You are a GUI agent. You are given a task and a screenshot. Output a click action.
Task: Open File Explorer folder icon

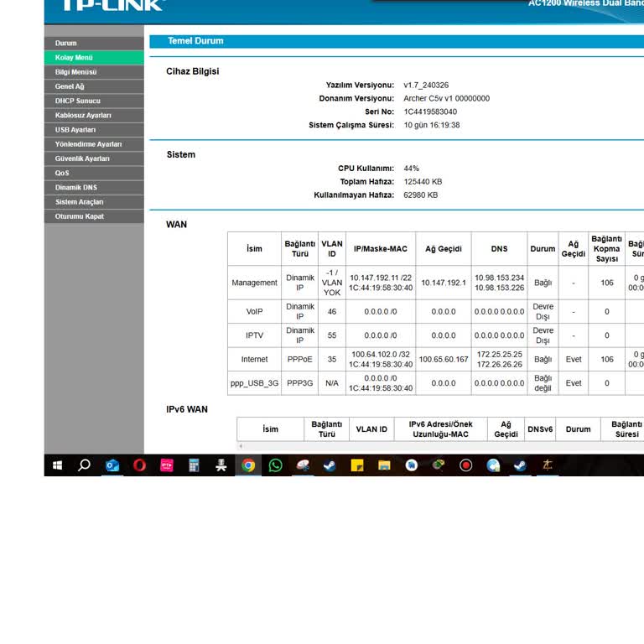coord(384,465)
